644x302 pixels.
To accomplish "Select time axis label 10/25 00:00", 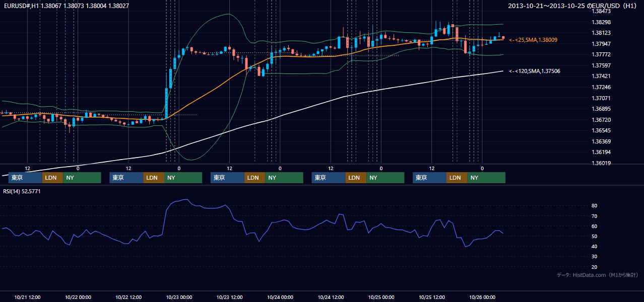I will click(x=381, y=297).
